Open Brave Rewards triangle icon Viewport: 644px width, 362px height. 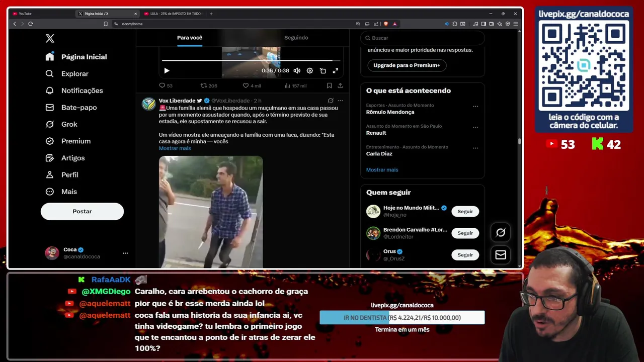[x=395, y=24]
